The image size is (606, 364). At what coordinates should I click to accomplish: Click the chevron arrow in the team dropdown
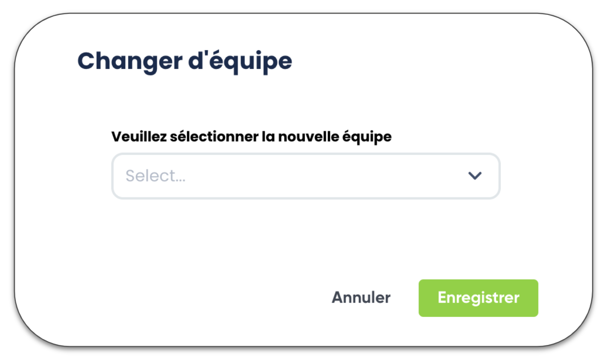click(x=474, y=176)
